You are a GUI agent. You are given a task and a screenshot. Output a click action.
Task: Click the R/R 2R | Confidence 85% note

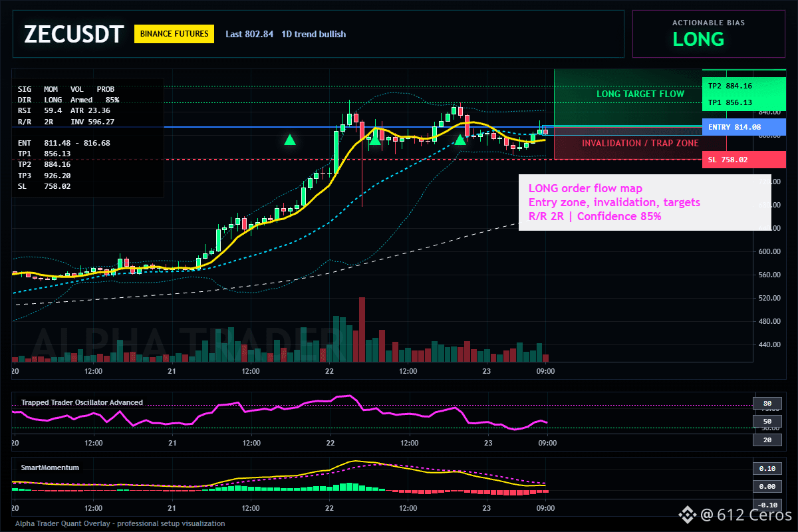[595, 217]
